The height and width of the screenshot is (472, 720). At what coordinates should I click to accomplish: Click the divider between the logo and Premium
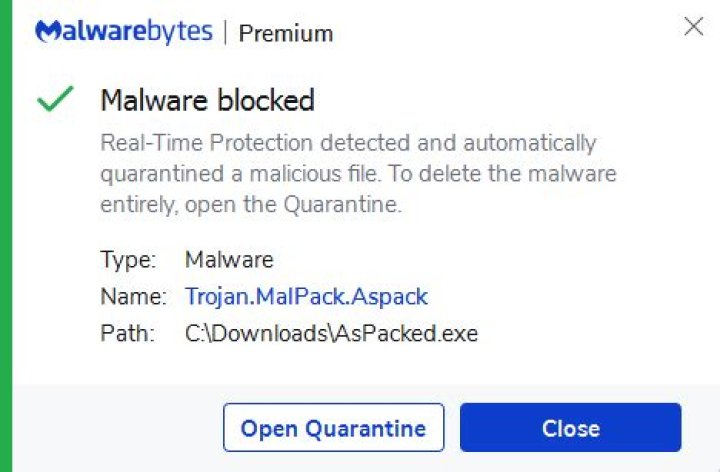pos(225,32)
